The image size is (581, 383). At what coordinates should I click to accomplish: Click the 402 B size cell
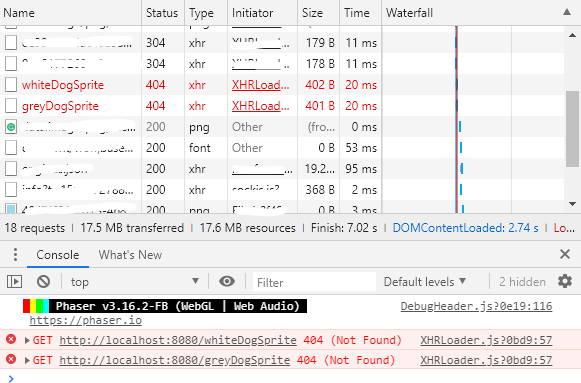coord(320,85)
